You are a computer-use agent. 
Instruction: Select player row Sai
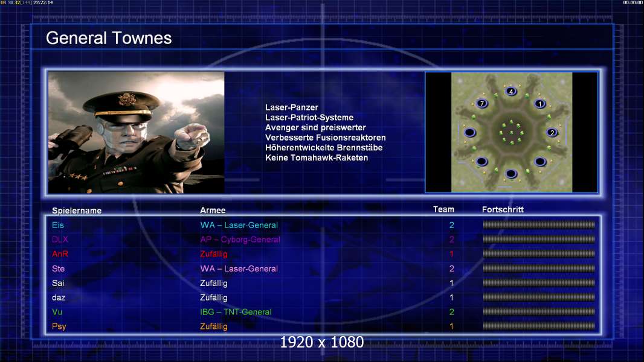click(x=323, y=283)
